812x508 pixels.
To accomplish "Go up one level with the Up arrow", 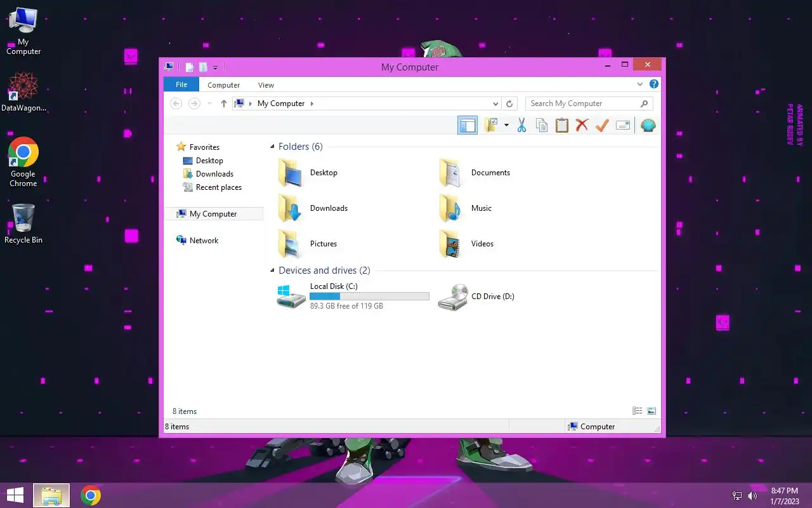I will coord(223,104).
